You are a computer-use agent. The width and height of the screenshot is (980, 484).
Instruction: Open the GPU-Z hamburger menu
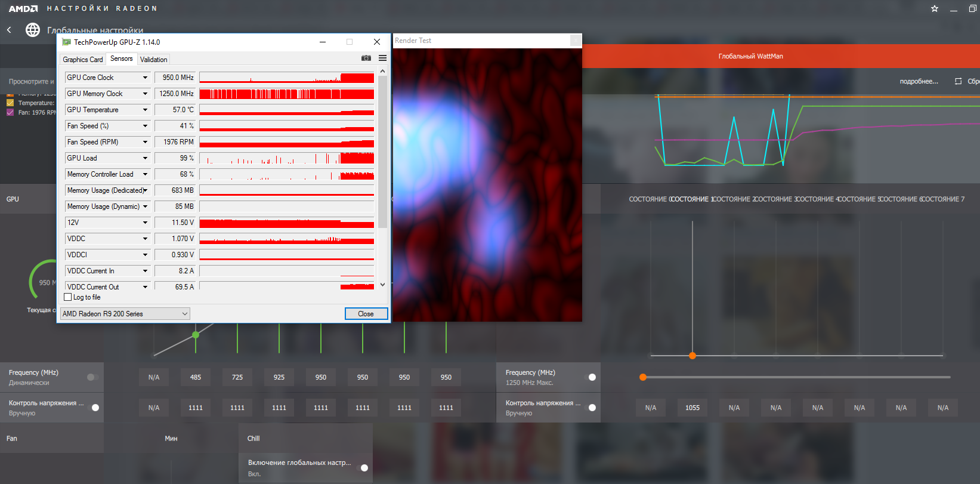(382, 58)
